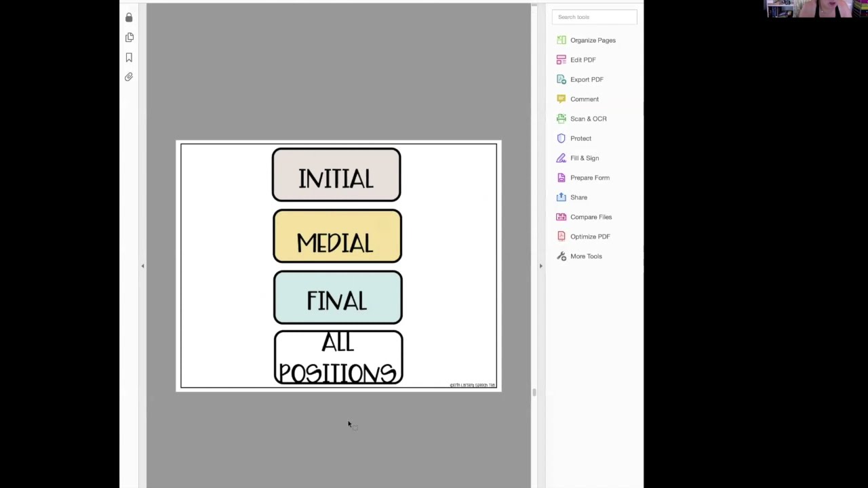
Task: Click the Export PDF tool icon
Action: coord(561,79)
